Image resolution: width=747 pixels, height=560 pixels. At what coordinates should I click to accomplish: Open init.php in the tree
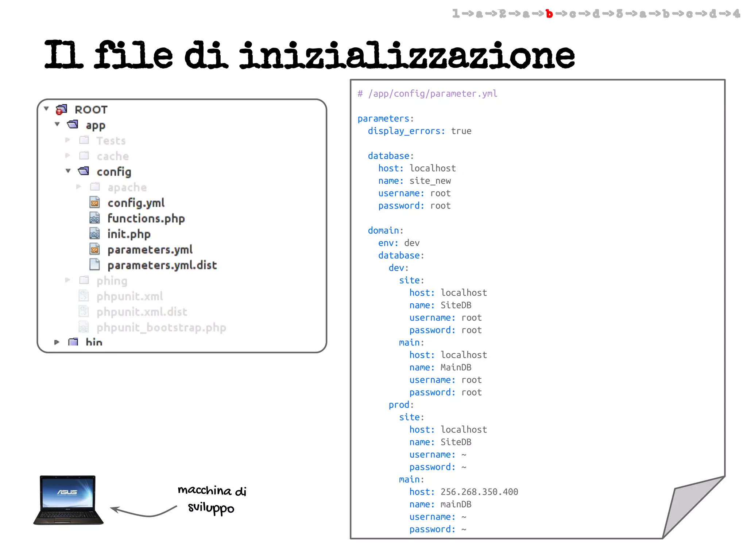pos(129,234)
